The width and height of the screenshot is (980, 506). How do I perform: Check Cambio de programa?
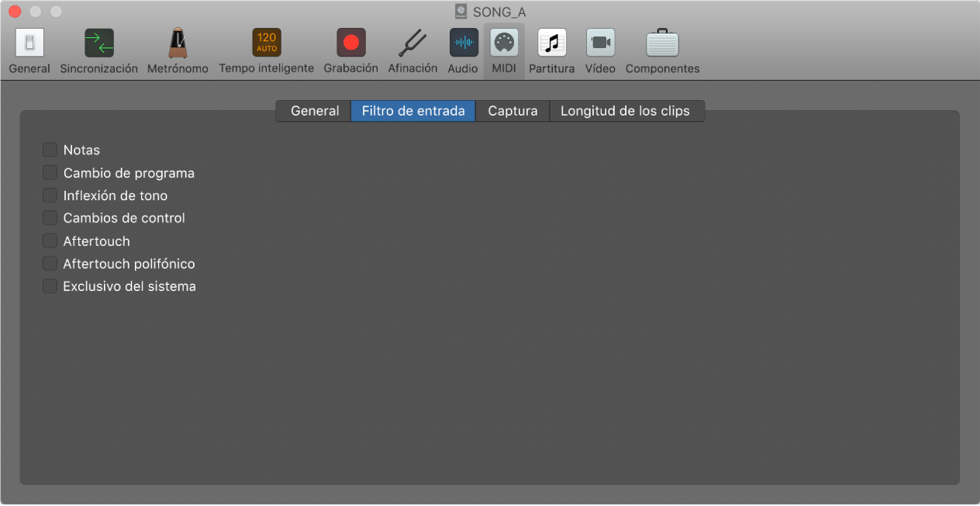pyautogui.click(x=50, y=172)
